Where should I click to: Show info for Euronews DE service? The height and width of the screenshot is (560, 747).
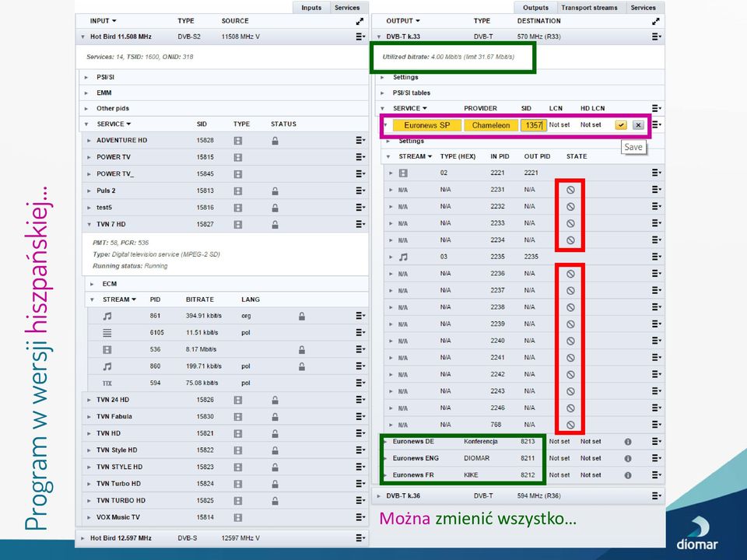pos(628,442)
